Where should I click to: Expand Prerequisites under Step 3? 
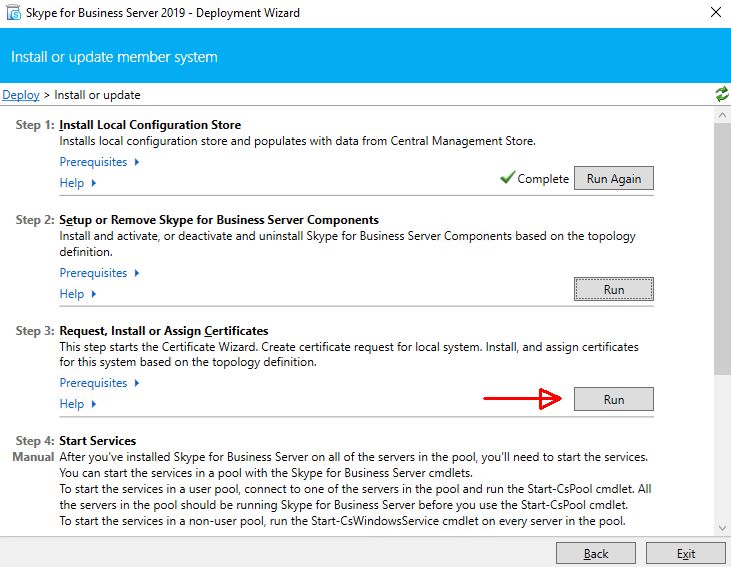[x=99, y=383]
